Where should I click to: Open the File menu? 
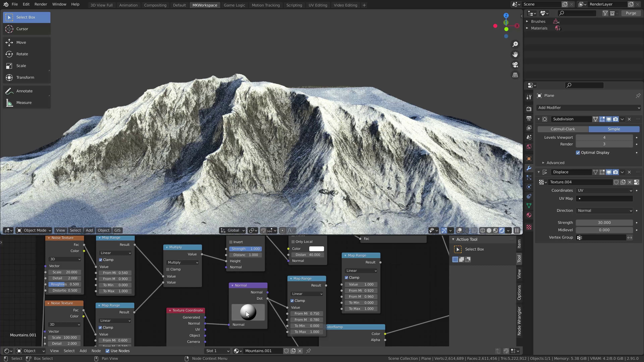15,4
